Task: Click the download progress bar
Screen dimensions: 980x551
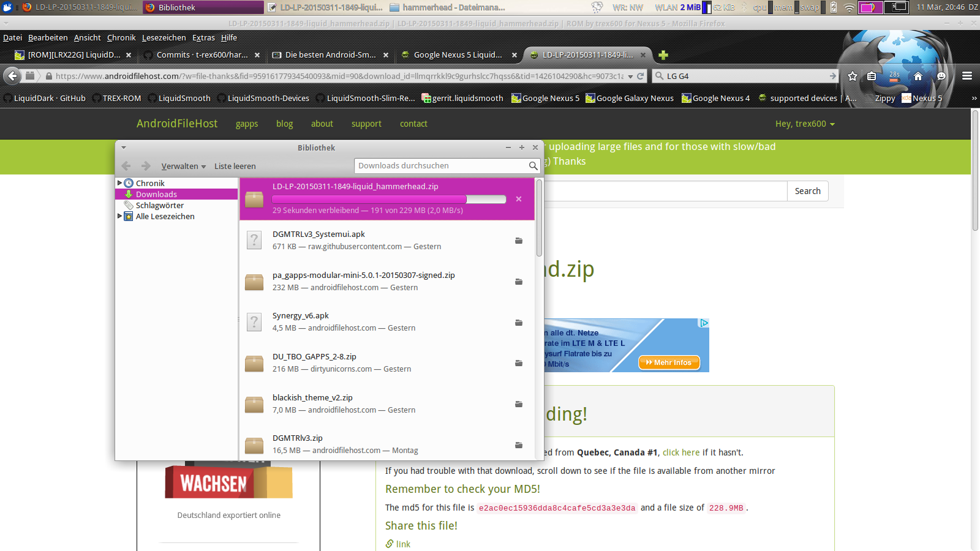Action: (x=388, y=199)
